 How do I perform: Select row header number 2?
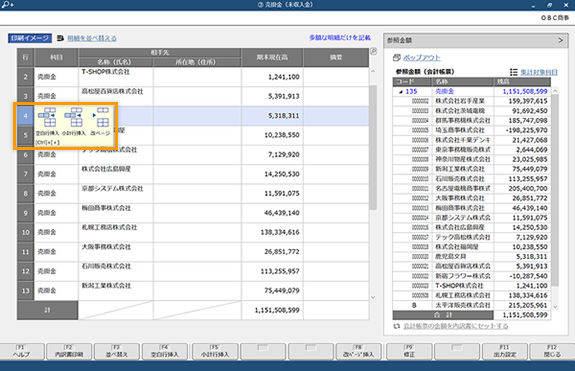click(x=25, y=77)
